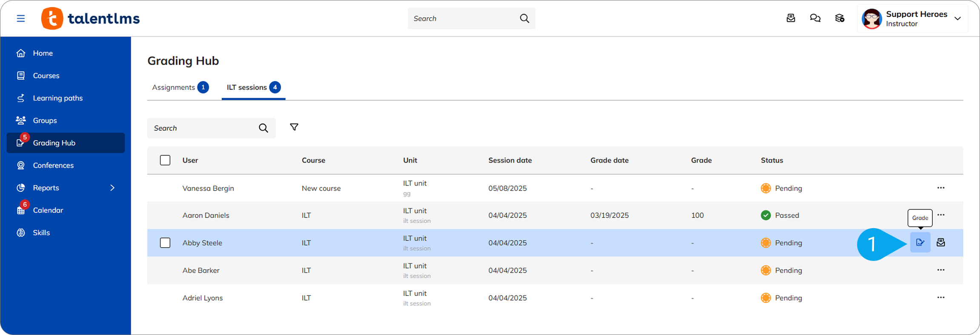Click the talentlms logo
Image resolution: width=980 pixels, height=335 pixels.
(90, 18)
